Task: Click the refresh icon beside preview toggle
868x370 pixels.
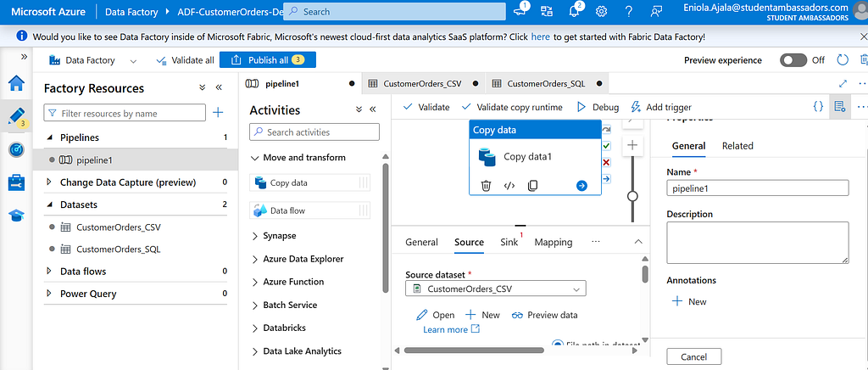Action: click(842, 59)
